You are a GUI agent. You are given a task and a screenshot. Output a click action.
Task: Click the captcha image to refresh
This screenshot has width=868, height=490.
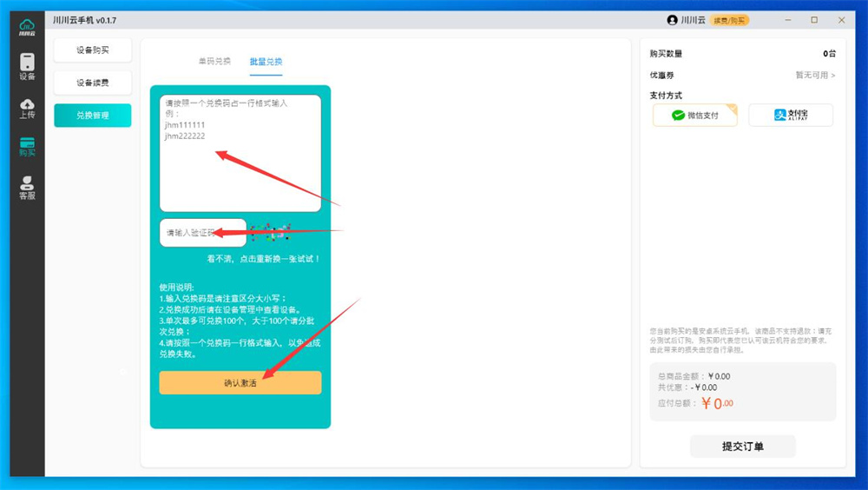pos(269,232)
